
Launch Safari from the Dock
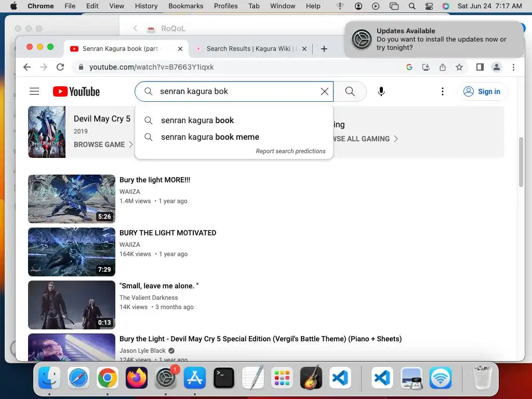[78, 378]
